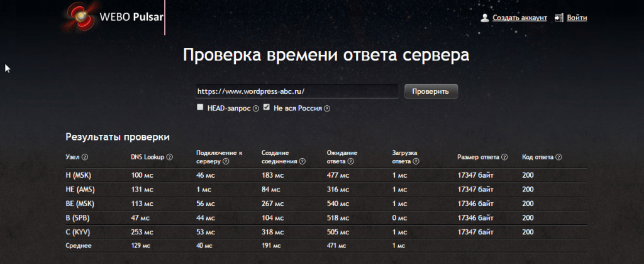The image size is (644, 264).
Task: Click the 318 мс connection creation value
Action: tap(273, 232)
